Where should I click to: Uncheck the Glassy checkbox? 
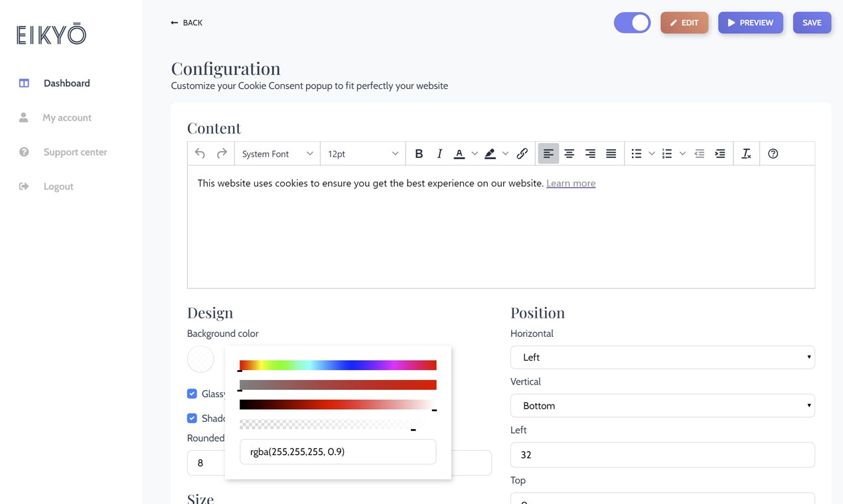pyautogui.click(x=192, y=394)
